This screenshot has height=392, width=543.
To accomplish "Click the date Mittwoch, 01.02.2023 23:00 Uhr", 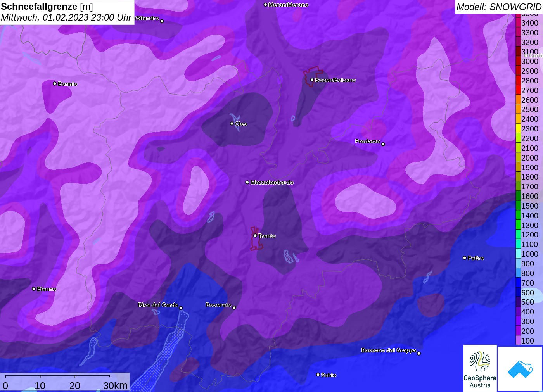I will pos(66,17).
